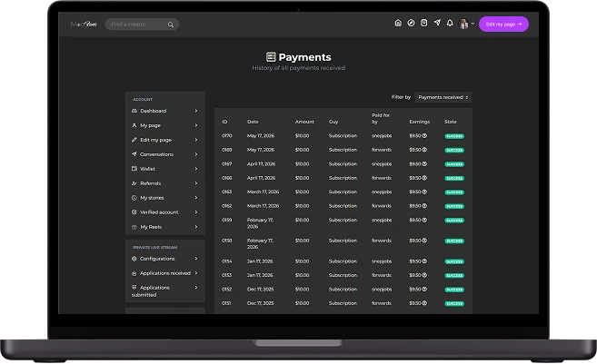Screen dimensions: 597x364
Task: Click the Applications submitted icon
Action: click(134, 288)
